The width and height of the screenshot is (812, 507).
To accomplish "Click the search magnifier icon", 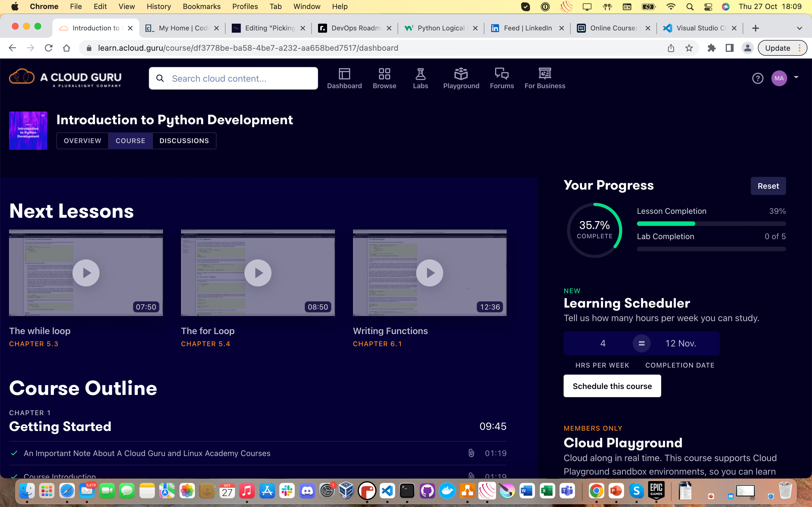I will tap(160, 78).
